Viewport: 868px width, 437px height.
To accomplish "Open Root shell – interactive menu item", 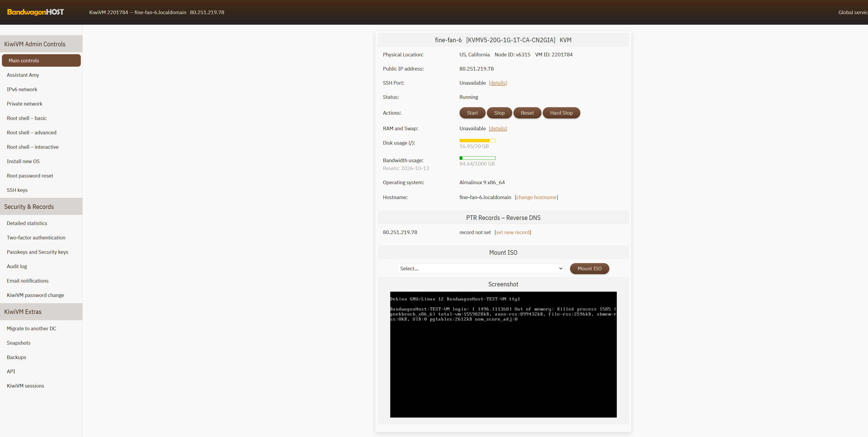I will (x=33, y=147).
